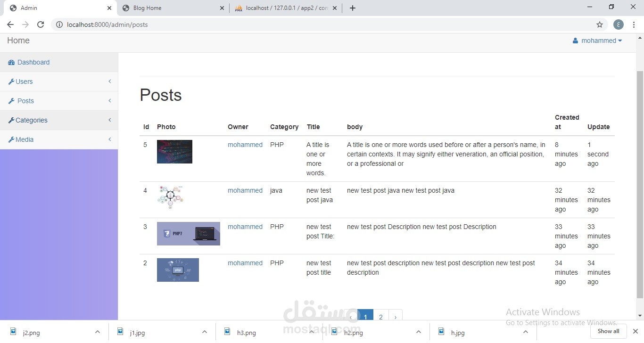Screen dimensions: 644x343
Task: Click the browser forward arrow
Action: point(25,24)
